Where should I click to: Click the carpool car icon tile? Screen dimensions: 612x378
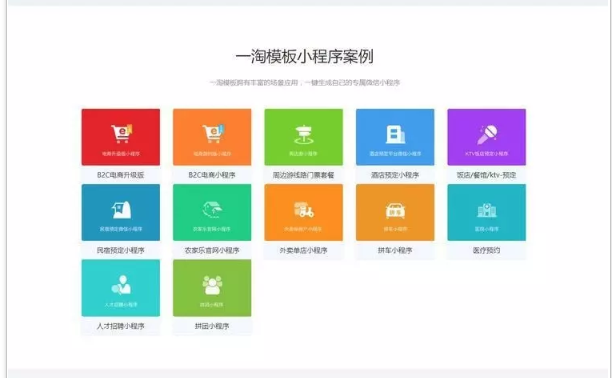point(395,212)
